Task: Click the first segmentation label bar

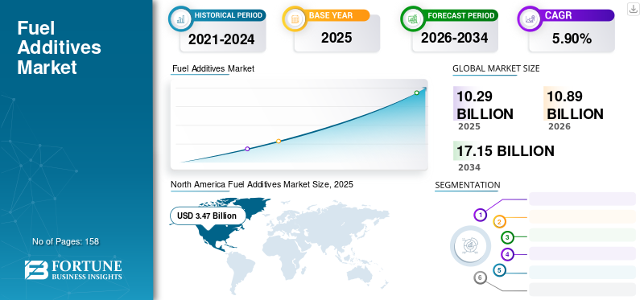Action: 582,199
